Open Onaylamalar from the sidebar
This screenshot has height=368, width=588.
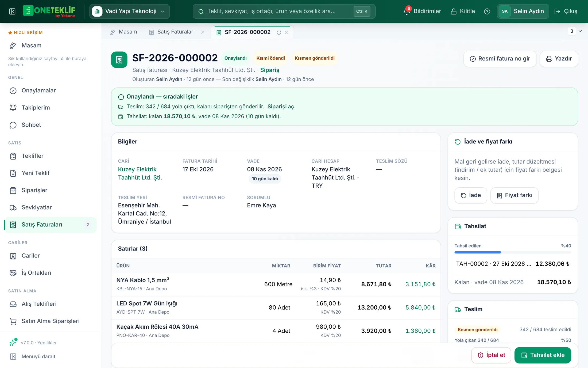click(51, 90)
